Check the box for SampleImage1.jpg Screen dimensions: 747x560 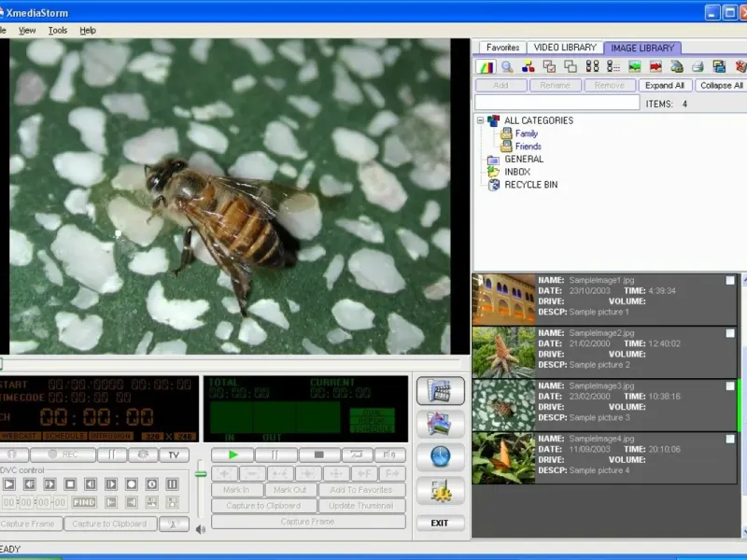(x=730, y=281)
